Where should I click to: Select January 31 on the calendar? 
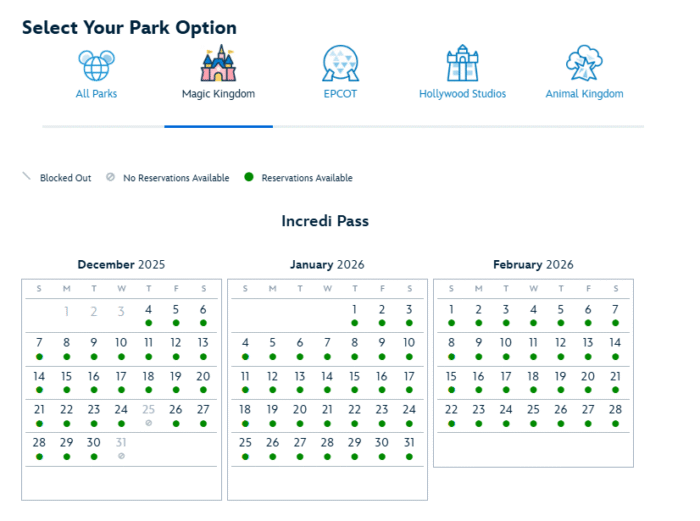409,442
